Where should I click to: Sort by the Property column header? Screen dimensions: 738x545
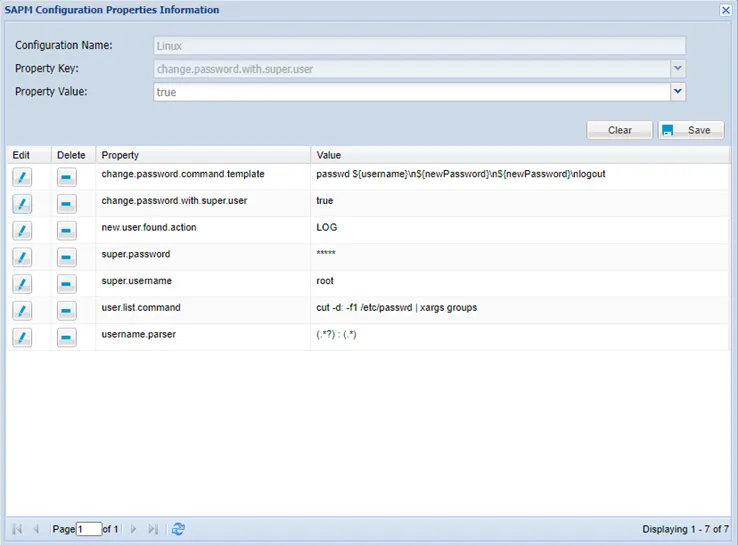[203, 155]
